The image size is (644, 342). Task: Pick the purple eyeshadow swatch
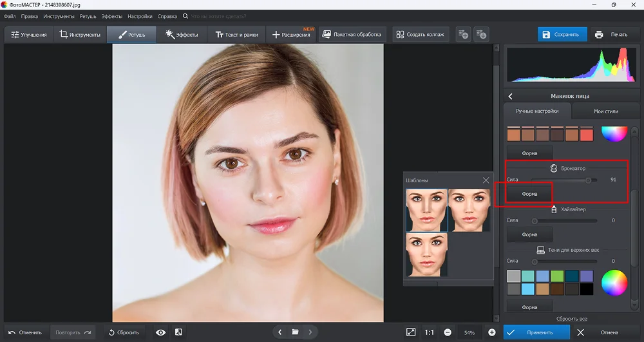[x=587, y=276]
